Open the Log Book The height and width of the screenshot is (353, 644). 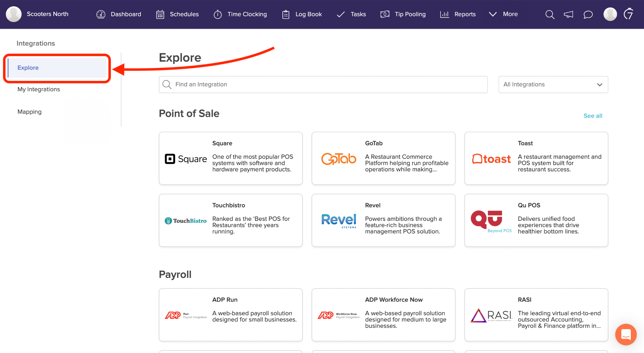point(302,14)
